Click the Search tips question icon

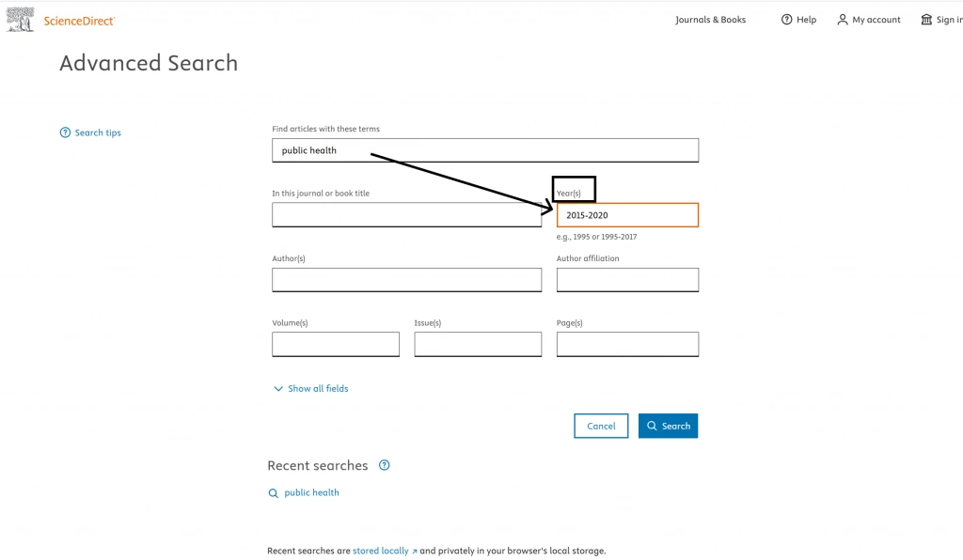click(65, 132)
